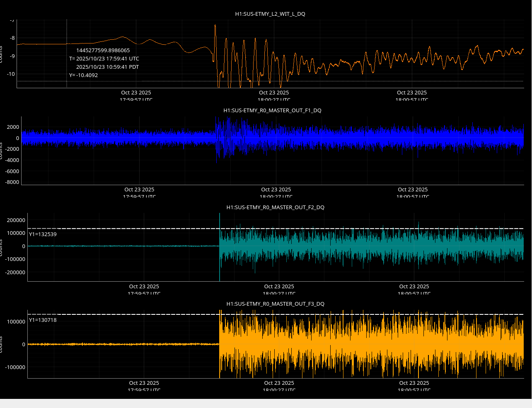
Task: Select the H1:SUS-ETMY_R0_MASTER_OUT_F2_DQ chart title
Action: (x=275, y=207)
